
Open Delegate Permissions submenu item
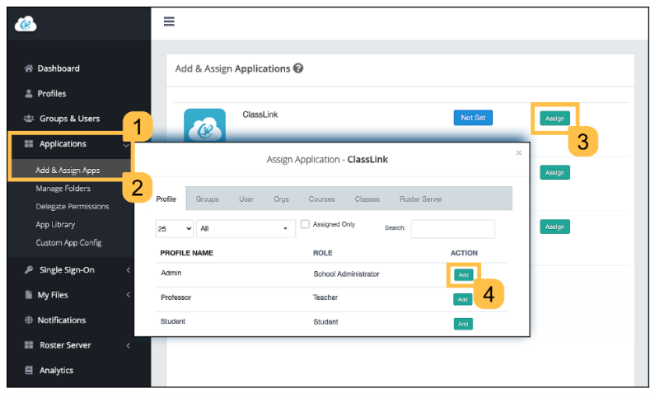click(72, 206)
